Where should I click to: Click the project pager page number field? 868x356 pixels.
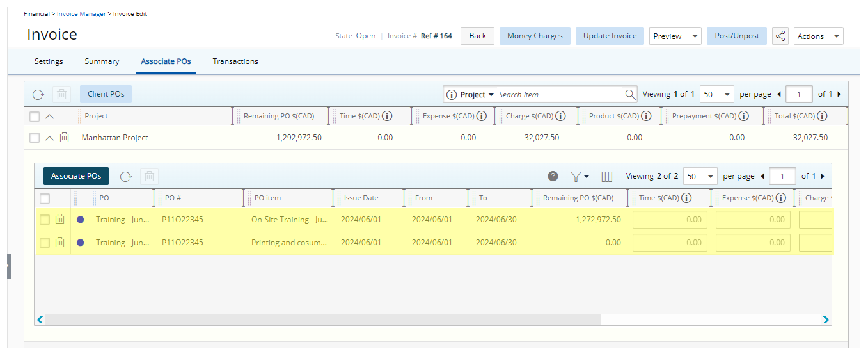click(799, 94)
